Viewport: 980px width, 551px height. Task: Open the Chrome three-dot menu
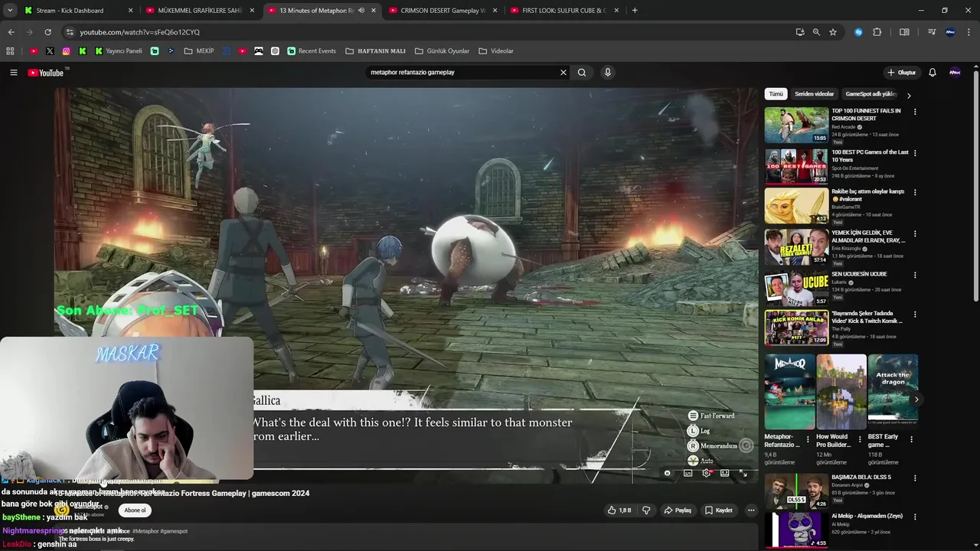[x=969, y=32]
